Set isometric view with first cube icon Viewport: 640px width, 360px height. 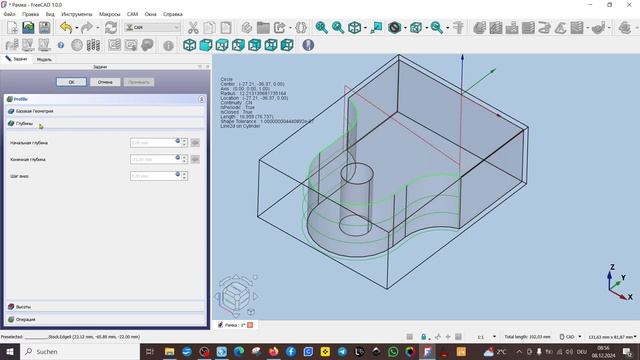(x=189, y=45)
